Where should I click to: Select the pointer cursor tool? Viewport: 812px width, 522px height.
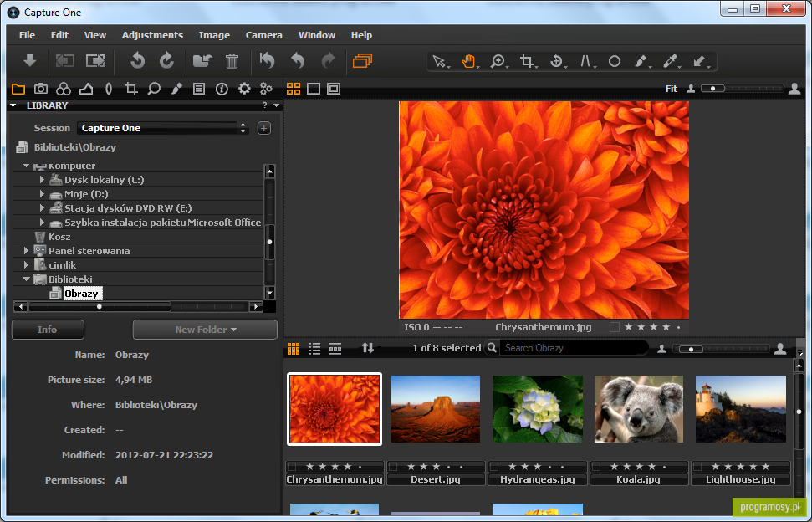tap(440, 62)
